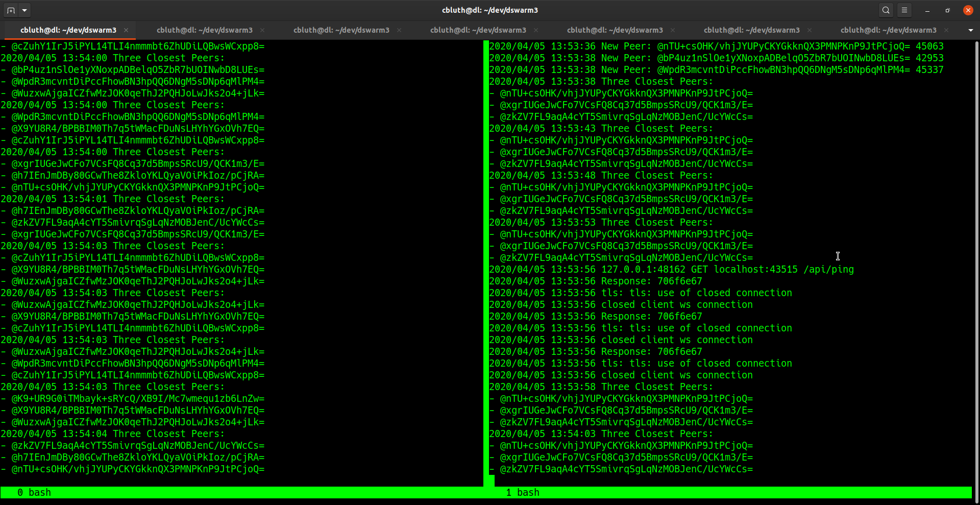Switch to the second terminal tab
Viewport: 980px width, 505px height.
pyautogui.click(x=205, y=30)
